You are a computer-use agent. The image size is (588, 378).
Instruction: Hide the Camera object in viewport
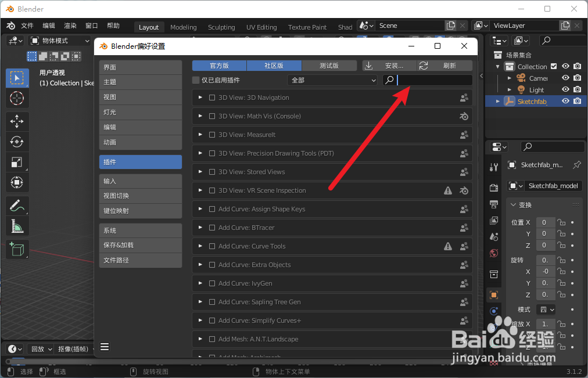click(x=565, y=78)
